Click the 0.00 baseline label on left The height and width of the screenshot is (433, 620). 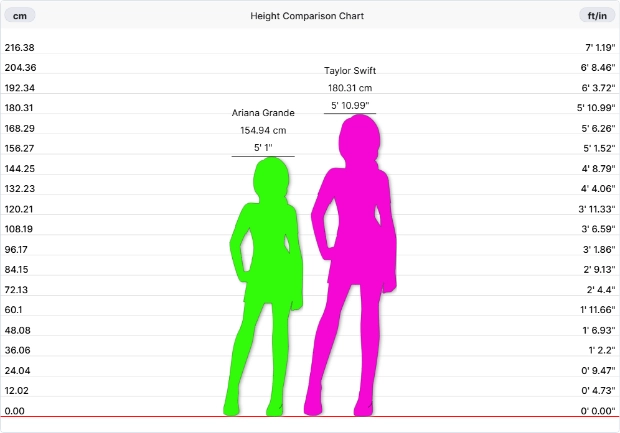click(14, 411)
